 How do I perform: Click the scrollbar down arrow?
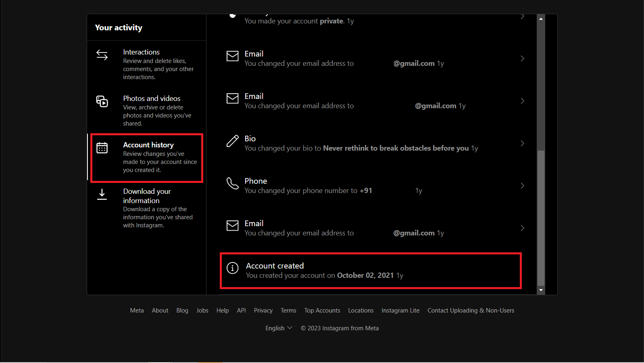click(x=541, y=290)
